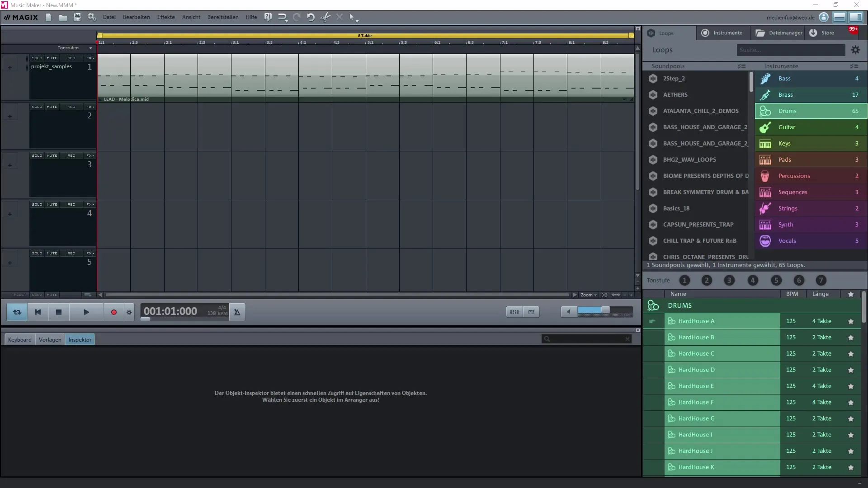Select the Percussions instrument category
Image resolution: width=868 pixels, height=488 pixels.
click(811, 176)
